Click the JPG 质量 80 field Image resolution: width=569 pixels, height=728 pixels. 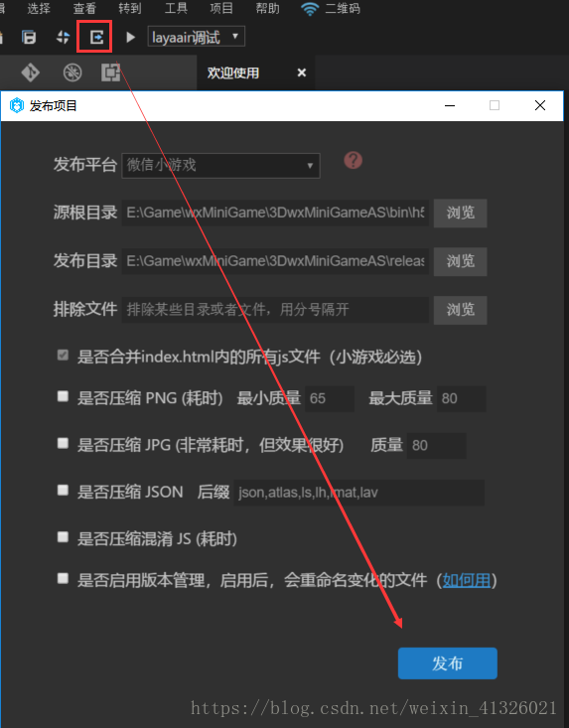[436, 446]
